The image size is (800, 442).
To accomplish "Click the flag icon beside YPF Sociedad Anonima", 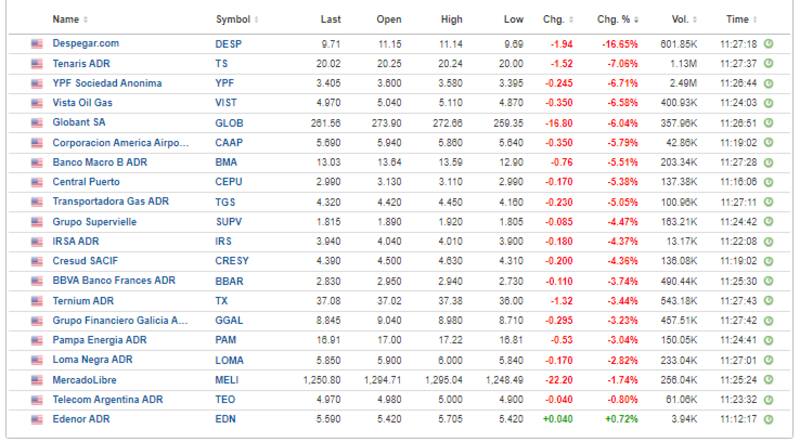I will (38, 82).
